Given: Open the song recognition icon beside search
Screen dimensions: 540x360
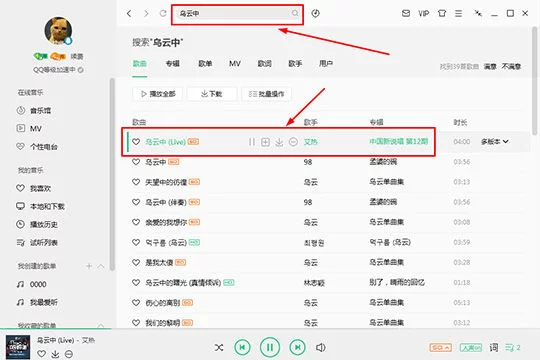Looking at the screenshot, I should point(315,13).
